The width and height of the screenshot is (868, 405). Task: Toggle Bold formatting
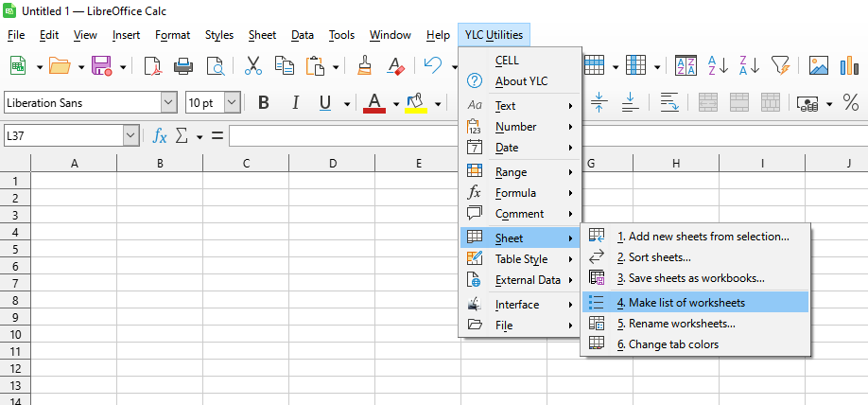(x=264, y=102)
